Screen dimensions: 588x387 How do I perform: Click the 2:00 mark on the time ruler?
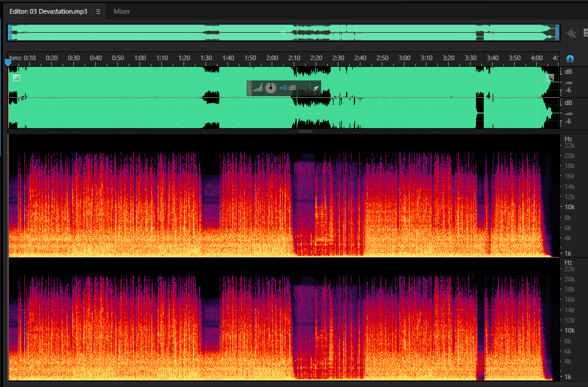point(272,58)
